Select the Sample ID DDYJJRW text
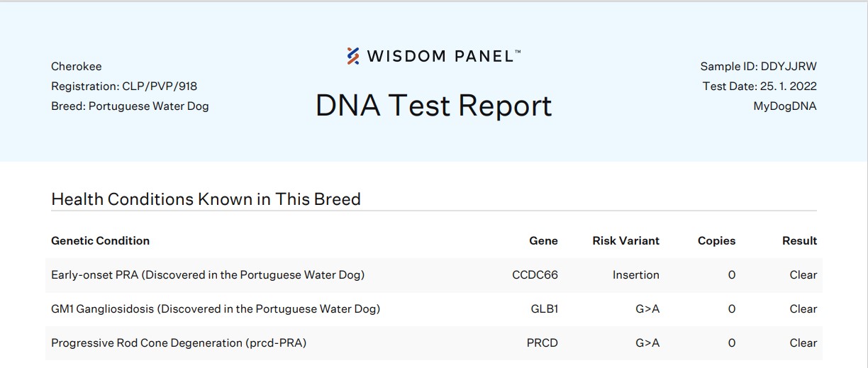Screen dimensions: 868x368 (758, 67)
